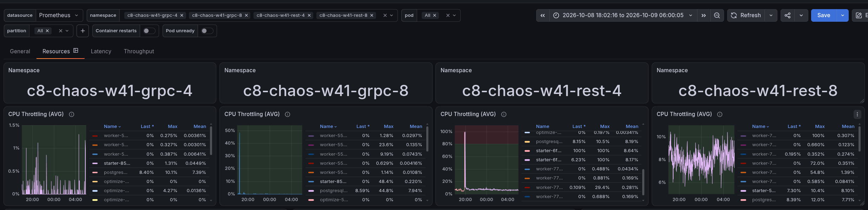Shift time range backward with double-left arrows

click(542, 15)
